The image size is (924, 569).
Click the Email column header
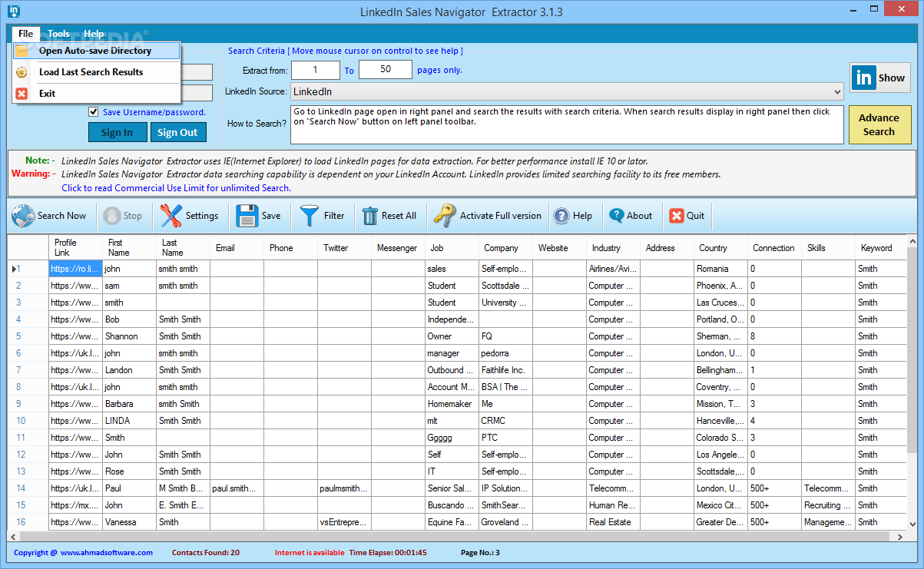coord(237,247)
